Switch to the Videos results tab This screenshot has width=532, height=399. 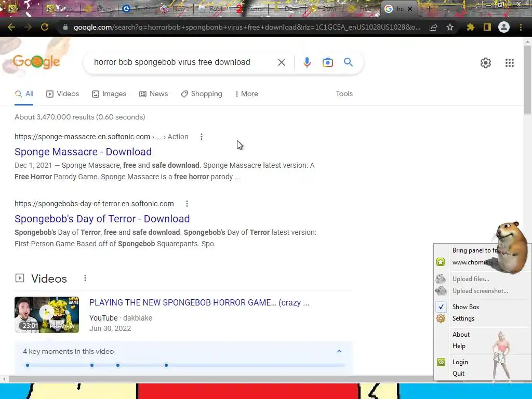[x=63, y=94]
